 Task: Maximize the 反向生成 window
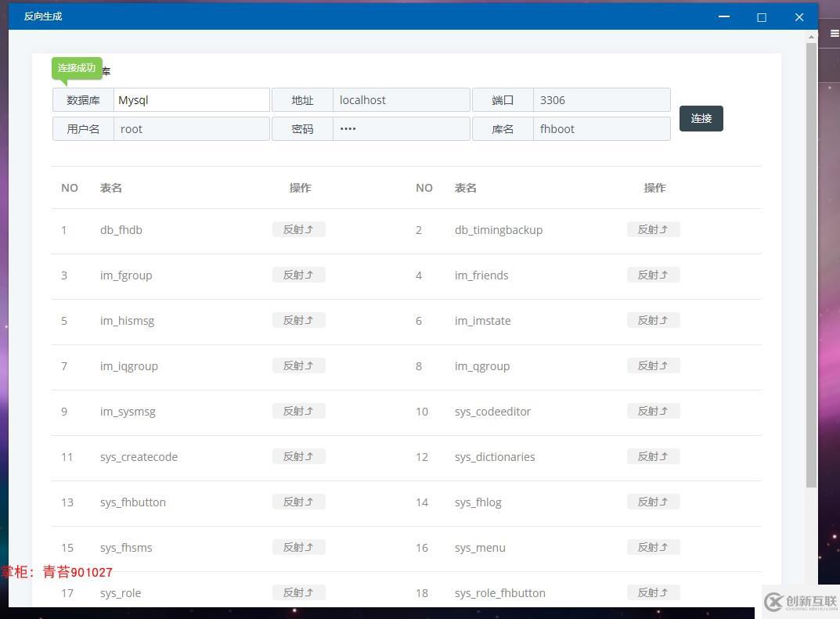point(761,17)
